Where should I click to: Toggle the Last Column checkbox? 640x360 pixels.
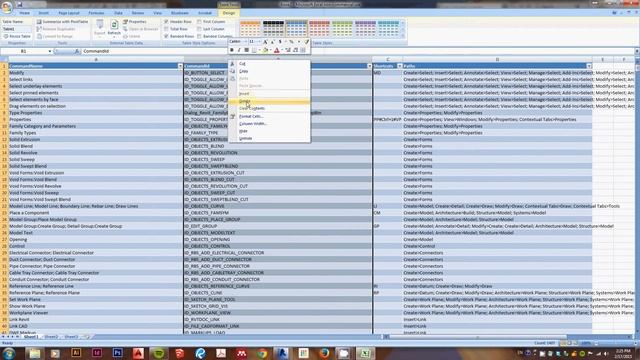pos(199,29)
